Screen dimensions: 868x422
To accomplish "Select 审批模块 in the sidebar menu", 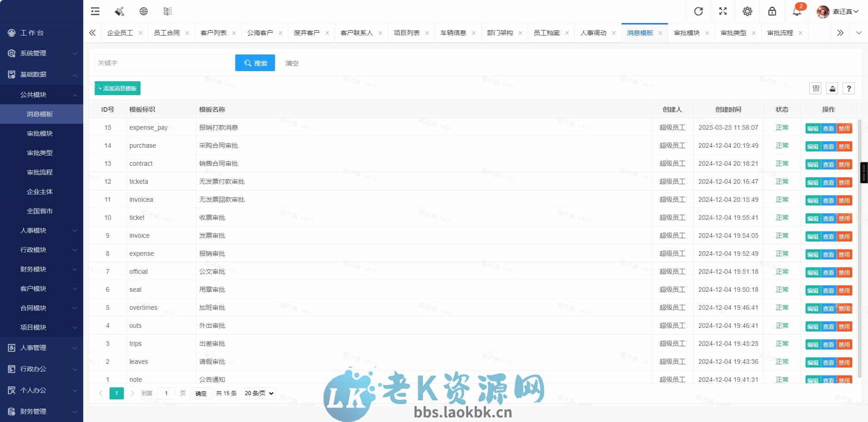I will (x=39, y=133).
